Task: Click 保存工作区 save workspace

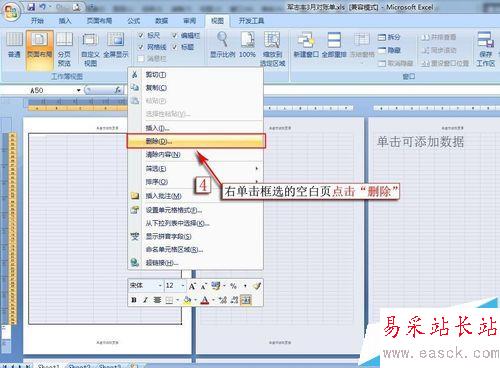Action: pos(485,49)
